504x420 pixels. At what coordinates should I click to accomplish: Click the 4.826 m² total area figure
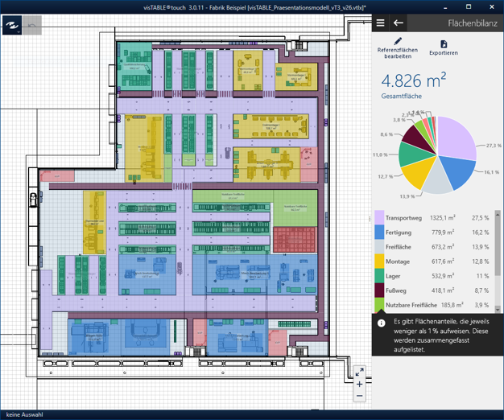pyautogui.click(x=414, y=80)
